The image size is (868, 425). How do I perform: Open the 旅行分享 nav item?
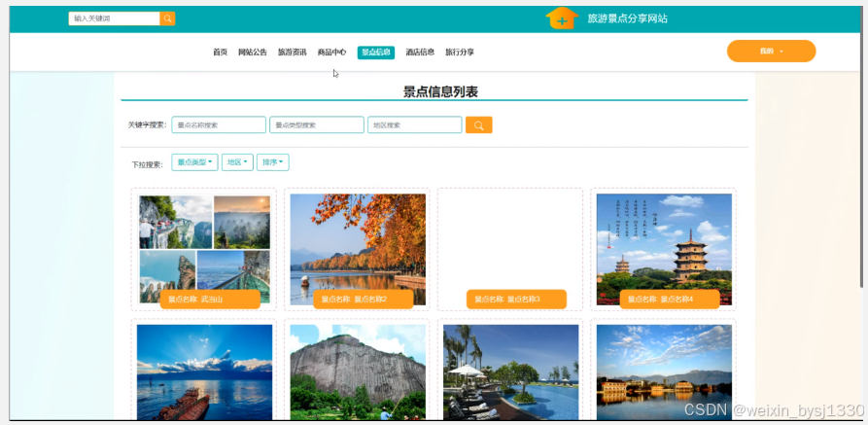[x=460, y=53]
